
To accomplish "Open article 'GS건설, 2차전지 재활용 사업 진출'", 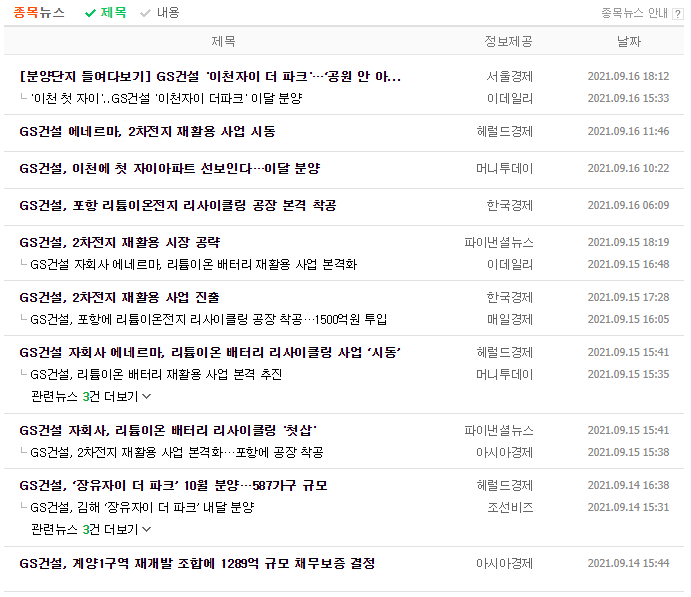I will pyautogui.click(x=119, y=297).
